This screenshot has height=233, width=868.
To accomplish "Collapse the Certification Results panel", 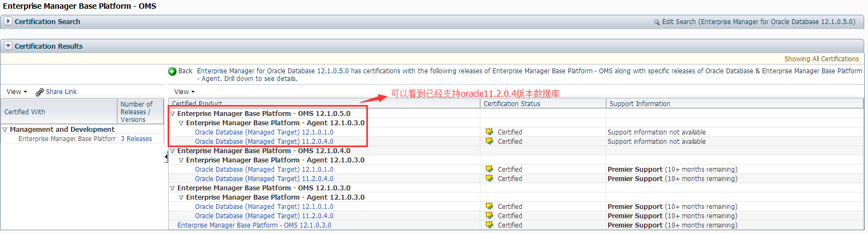I will (8, 46).
